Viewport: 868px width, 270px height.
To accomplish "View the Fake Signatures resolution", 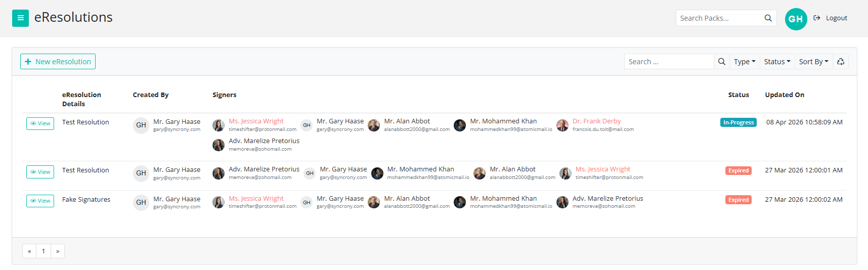I will tap(40, 201).
